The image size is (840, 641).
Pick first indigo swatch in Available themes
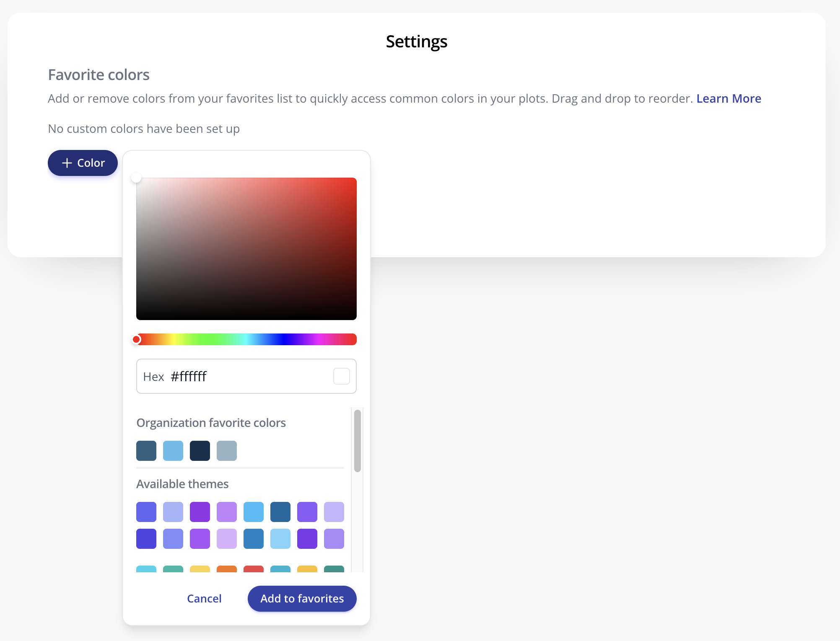(x=146, y=512)
